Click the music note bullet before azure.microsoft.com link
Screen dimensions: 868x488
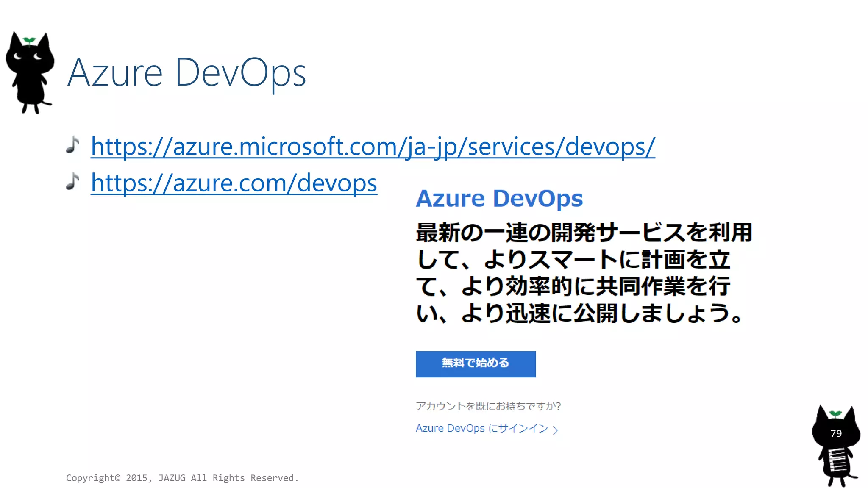73,144
